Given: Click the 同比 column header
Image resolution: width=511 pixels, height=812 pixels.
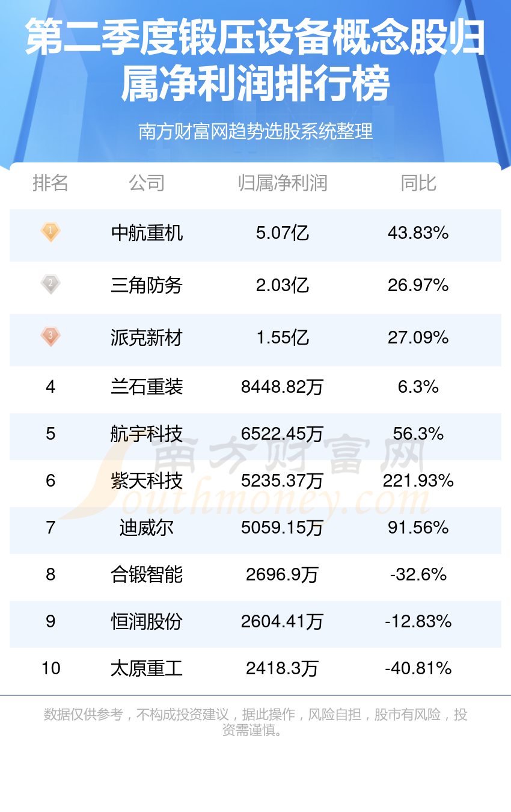Looking at the screenshot, I should [x=418, y=183].
